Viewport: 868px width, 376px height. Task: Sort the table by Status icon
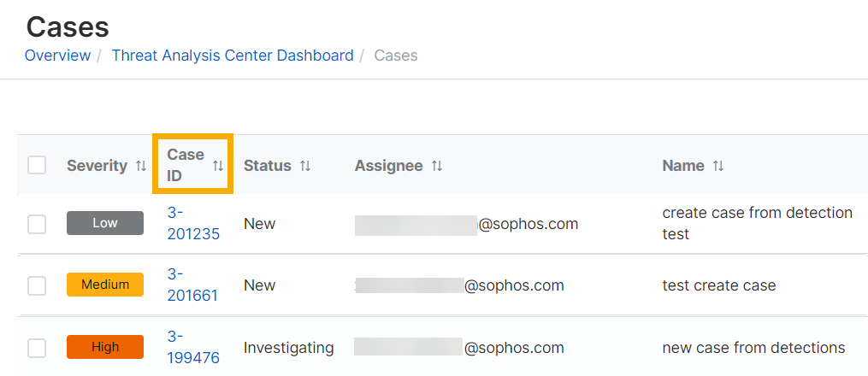[x=305, y=166]
